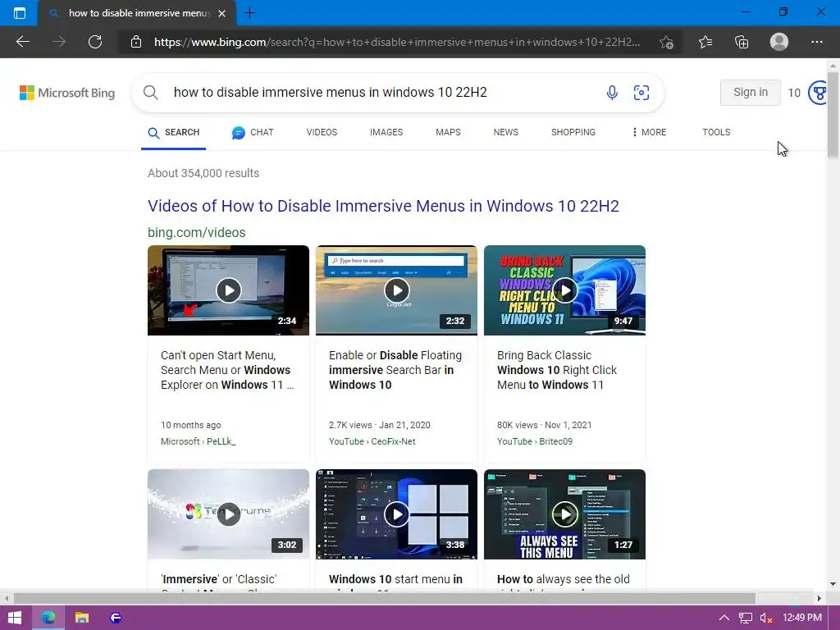Open the Windows Start button
Image resolution: width=840 pixels, height=630 pixels.
[x=15, y=618]
